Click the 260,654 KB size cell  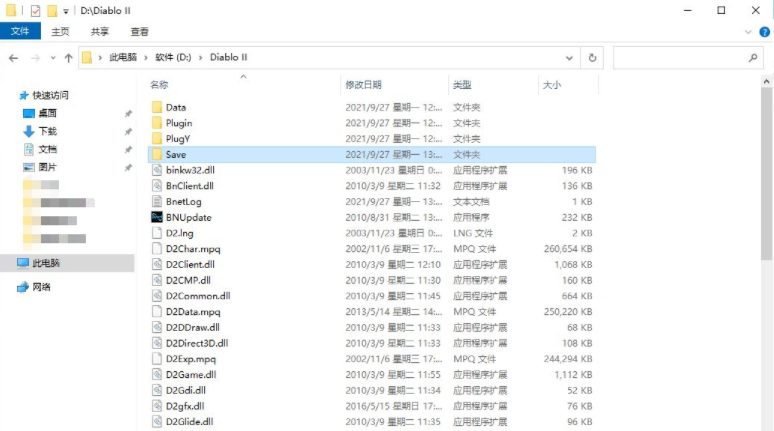(x=568, y=249)
